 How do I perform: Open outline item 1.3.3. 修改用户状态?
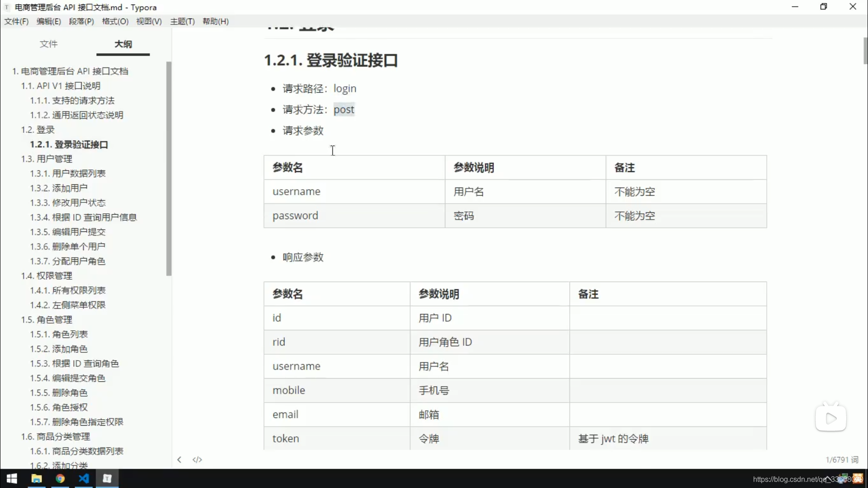tap(68, 202)
